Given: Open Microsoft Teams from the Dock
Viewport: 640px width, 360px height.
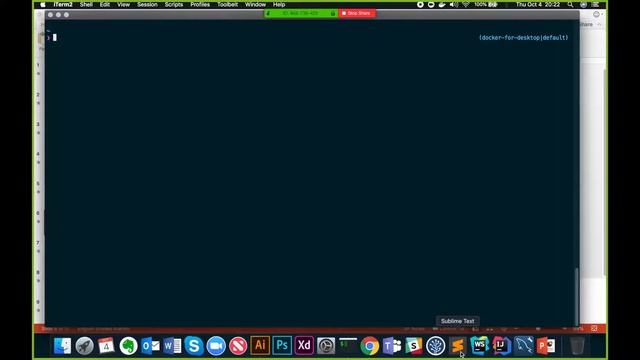Looking at the screenshot, I should tap(392, 346).
